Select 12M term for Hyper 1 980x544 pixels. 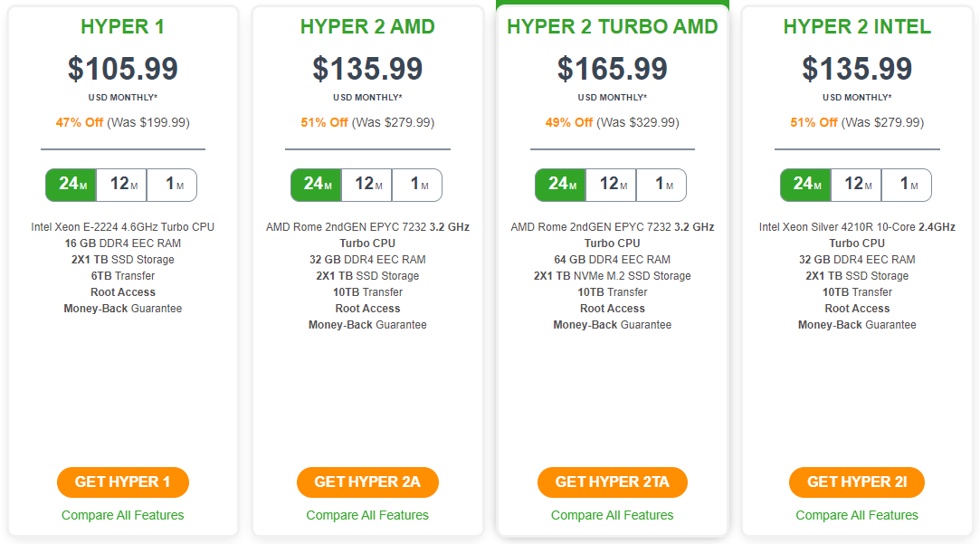pyautogui.click(x=122, y=185)
